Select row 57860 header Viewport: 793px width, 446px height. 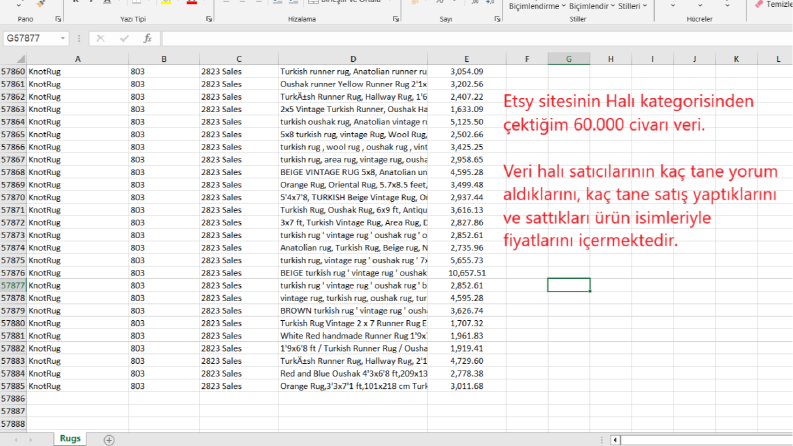[x=13, y=72]
